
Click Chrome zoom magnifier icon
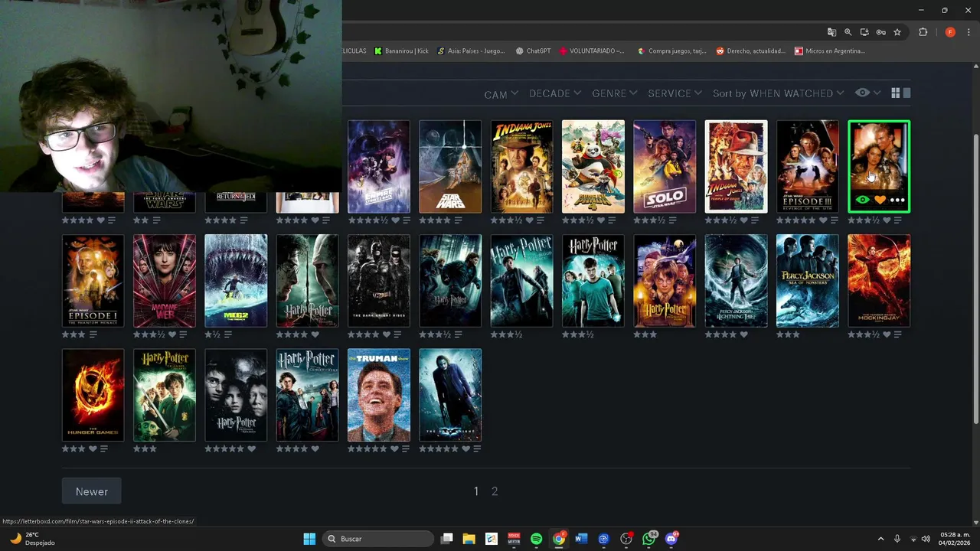point(848,32)
